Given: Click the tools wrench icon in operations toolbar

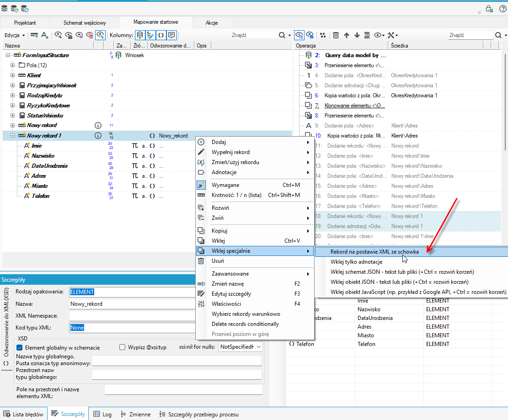Looking at the screenshot, I should [391, 35].
